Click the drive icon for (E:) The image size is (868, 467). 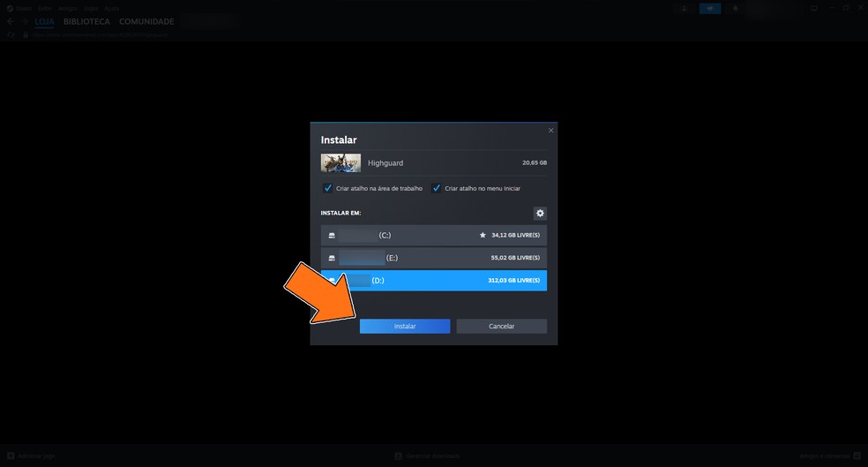coord(332,258)
